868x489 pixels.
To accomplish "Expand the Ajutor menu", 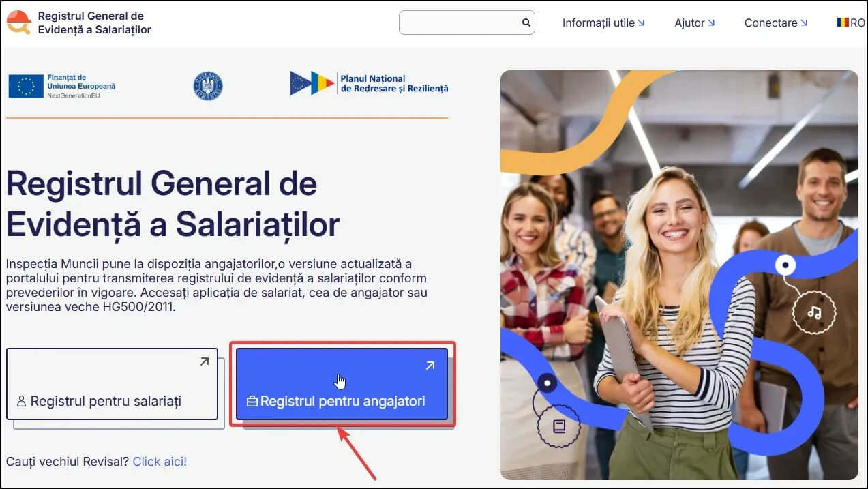I will 695,23.
